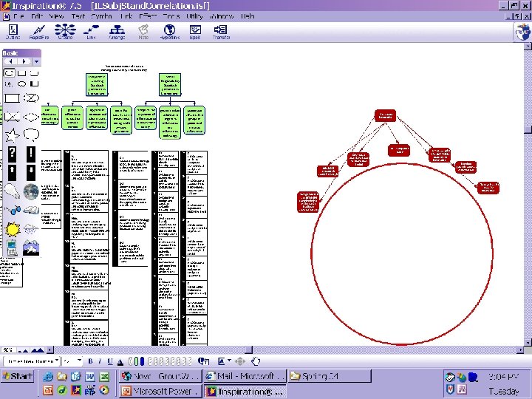This screenshot has height=399, width=532.
Task: Click the blue fill color swatch
Action: pos(142,361)
